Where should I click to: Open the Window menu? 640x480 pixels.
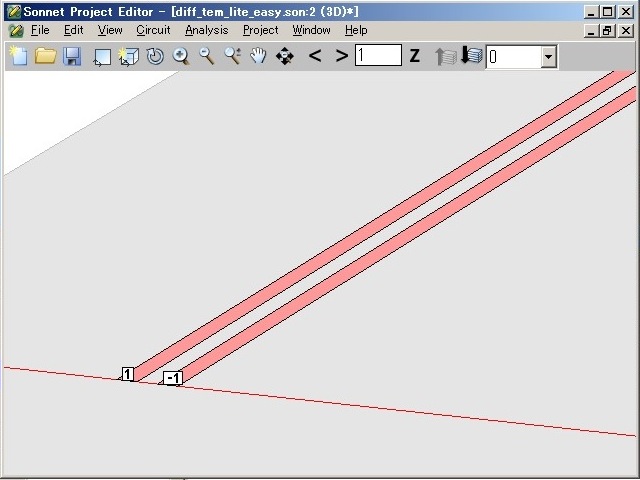click(311, 30)
